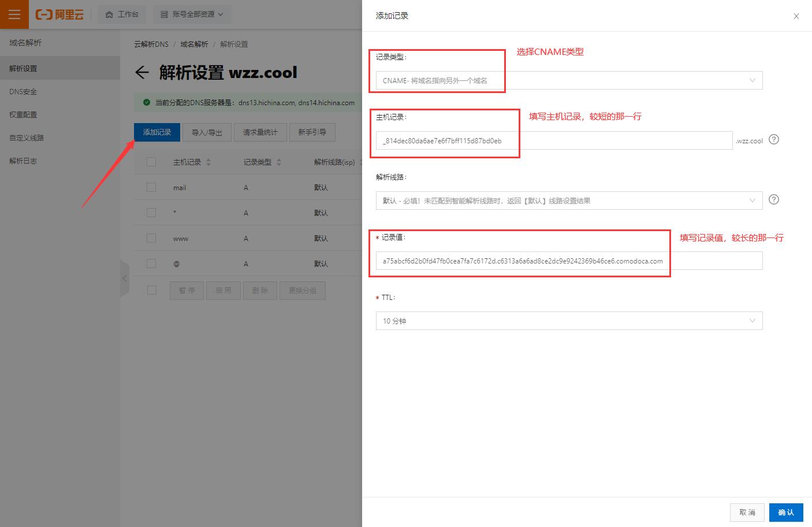Sort by 记录类型 column arrows
The width and height of the screenshot is (812, 527).
pos(279,162)
